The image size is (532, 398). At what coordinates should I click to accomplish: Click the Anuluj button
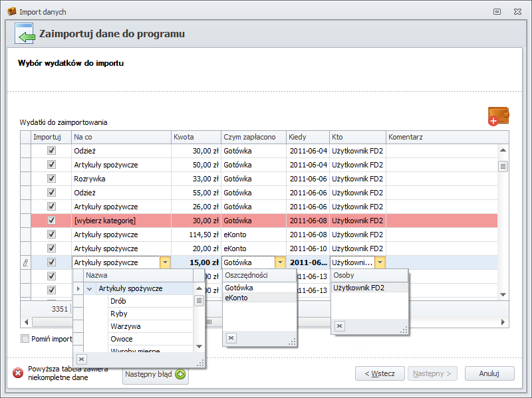[x=489, y=373]
